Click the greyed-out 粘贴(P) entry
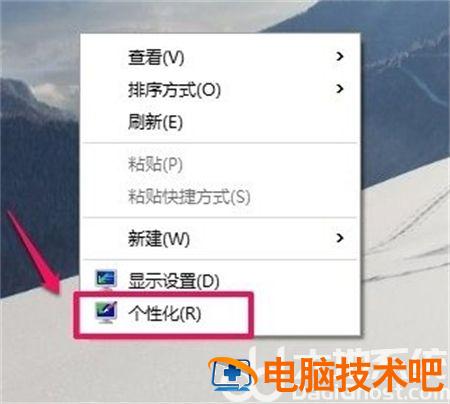The height and width of the screenshot is (404, 450). (x=220, y=164)
